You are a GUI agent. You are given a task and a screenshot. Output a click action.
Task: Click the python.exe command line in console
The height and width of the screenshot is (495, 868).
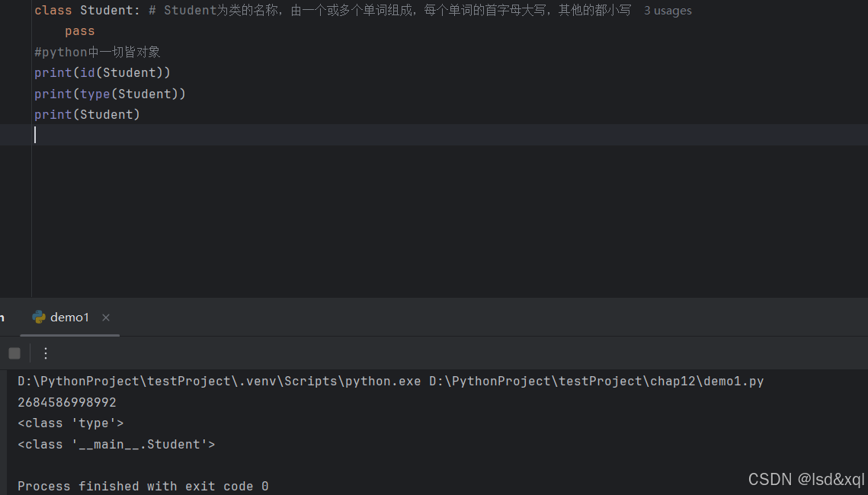point(390,381)
